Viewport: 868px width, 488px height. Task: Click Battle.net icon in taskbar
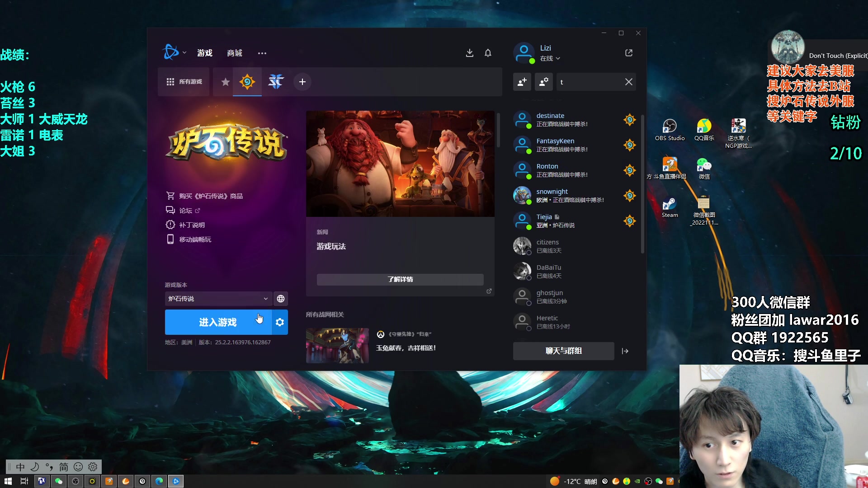176,481
